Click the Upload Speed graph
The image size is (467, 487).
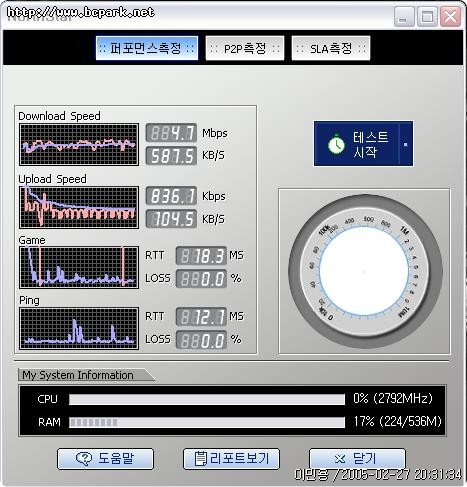[79, 207]
